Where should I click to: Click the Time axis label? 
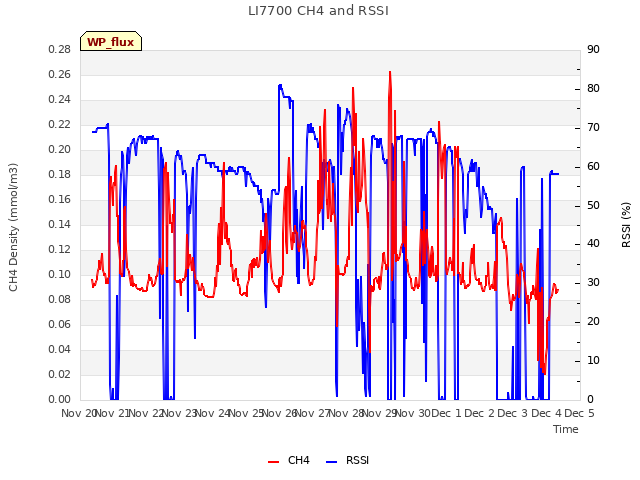pos(566,429)
